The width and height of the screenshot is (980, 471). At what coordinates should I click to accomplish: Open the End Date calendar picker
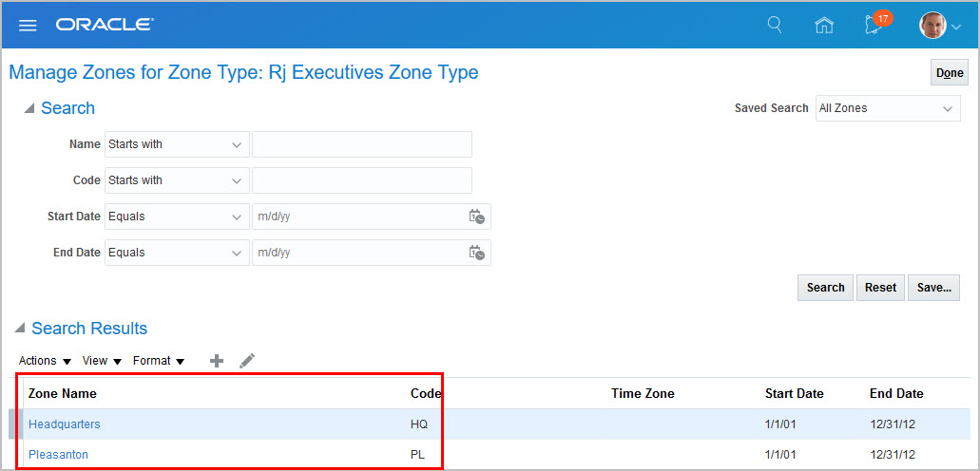click(x=476, y=253)
